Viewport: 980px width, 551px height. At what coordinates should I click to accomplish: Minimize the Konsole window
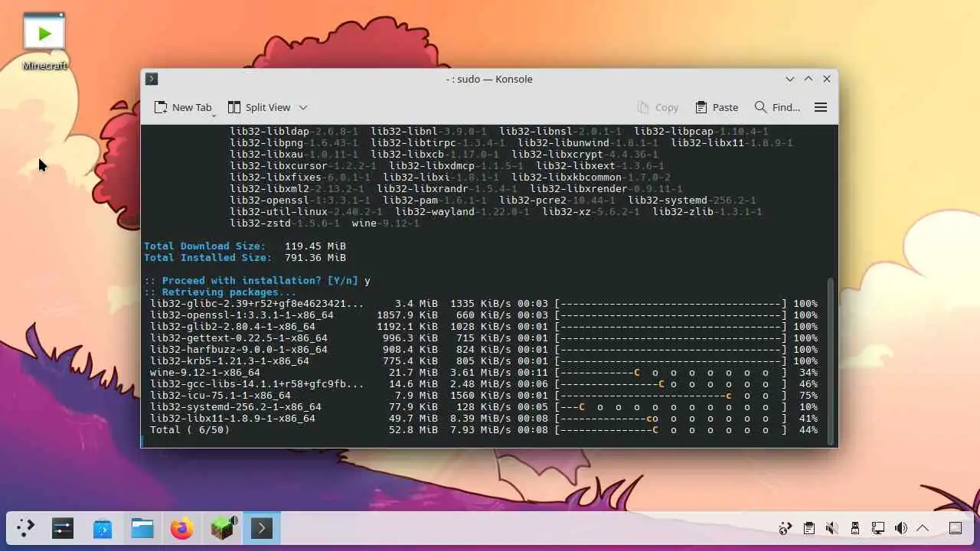coord(790,79)
